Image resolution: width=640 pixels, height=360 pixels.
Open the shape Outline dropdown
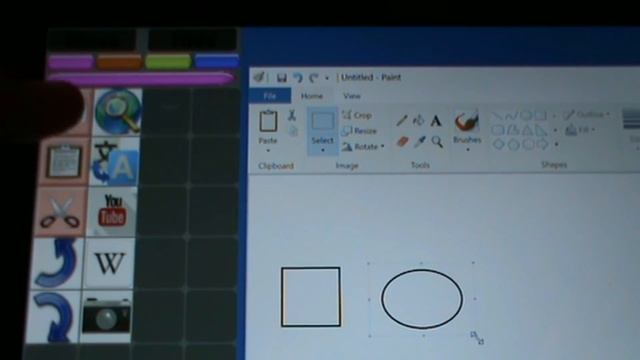[587, 115]
